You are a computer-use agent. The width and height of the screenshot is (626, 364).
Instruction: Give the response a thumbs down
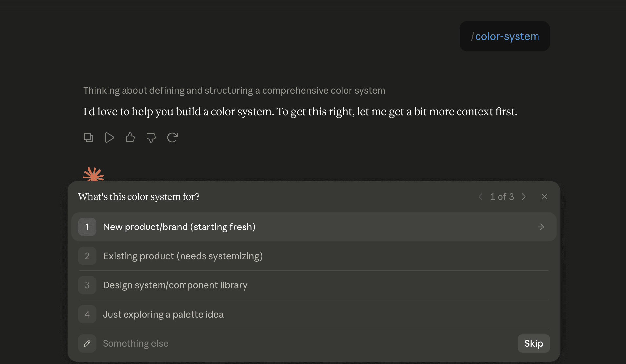pyautogui.click(x=151, y=137)
